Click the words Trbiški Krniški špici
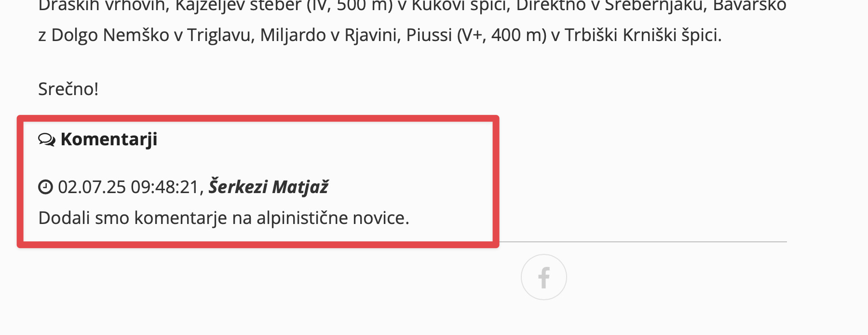Screen dimensions: 868x335 pos(642,35)
